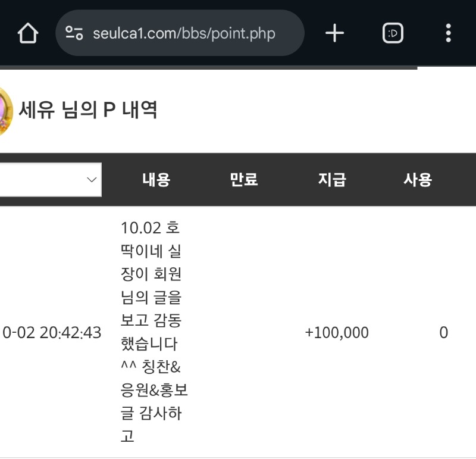Screen dimensions: 476x459
Task: Click the empty 만료 cell of the entry
Action: 244,333
